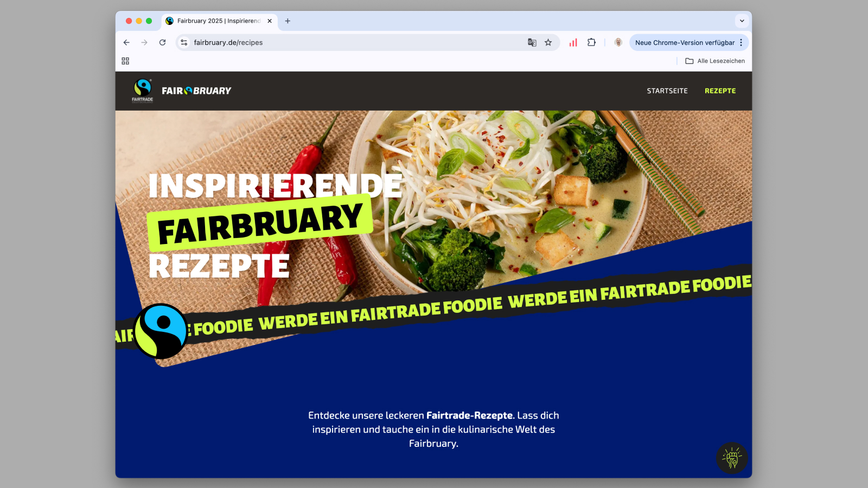This screenshot has height=488, width=868.
Task: Click the red bar chart extension icon
Action: [x=573, y=42]
